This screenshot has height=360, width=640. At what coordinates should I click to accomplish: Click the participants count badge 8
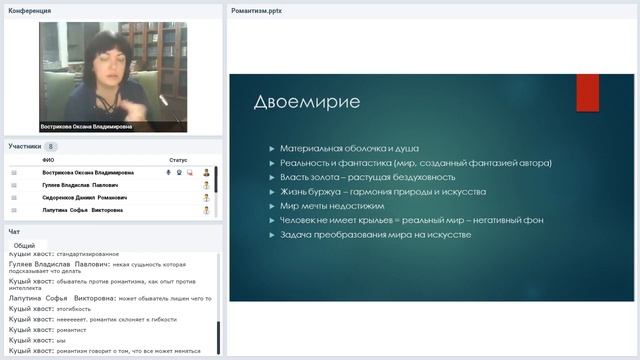pyautogui.click(x=51, y=146)
